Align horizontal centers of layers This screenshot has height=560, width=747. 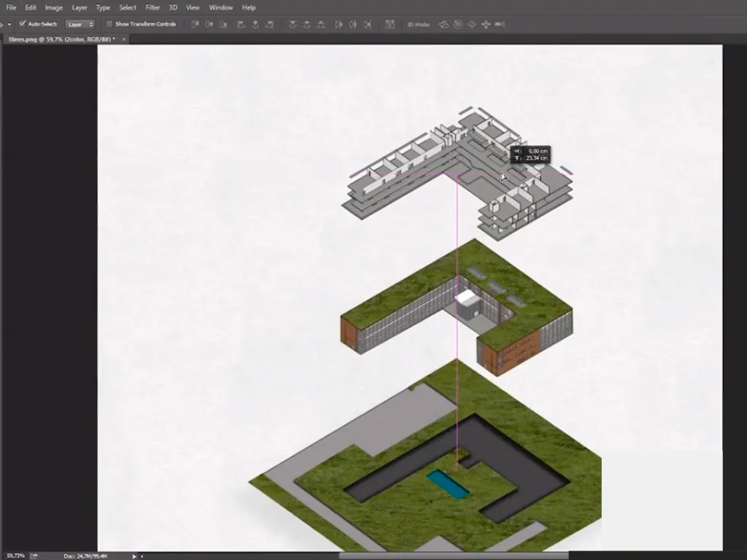[x=255, y=24]
